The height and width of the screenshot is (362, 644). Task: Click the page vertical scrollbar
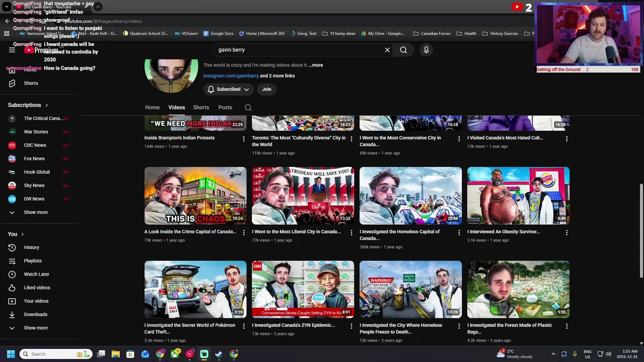click(x=641, y=230)
